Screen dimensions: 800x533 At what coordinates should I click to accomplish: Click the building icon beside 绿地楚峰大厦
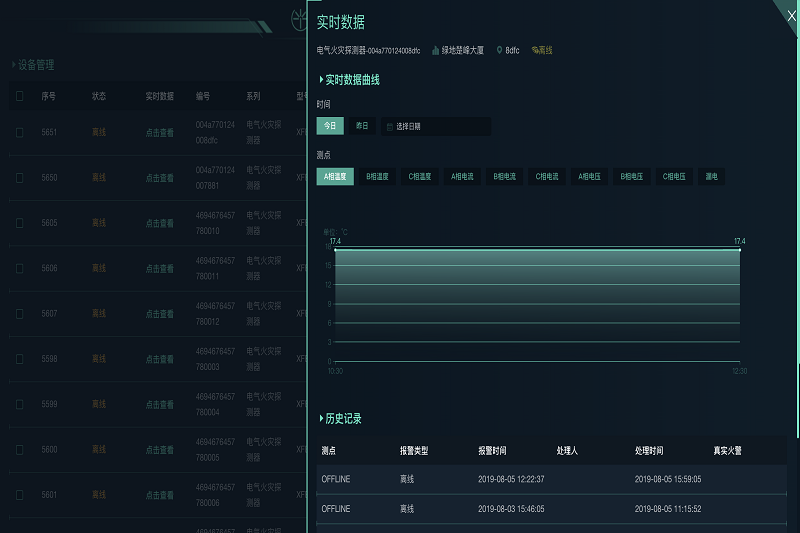(435, 50)
